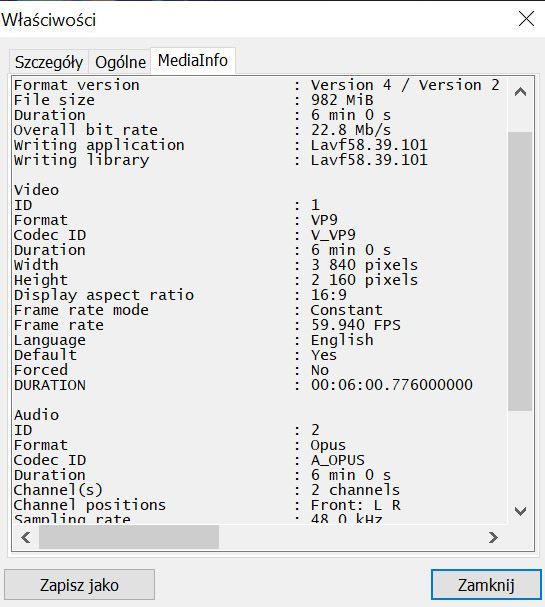545x607 pixels.
Task: Click the Display aspect ratio value 16:9
Action: [x=329, y=295]
